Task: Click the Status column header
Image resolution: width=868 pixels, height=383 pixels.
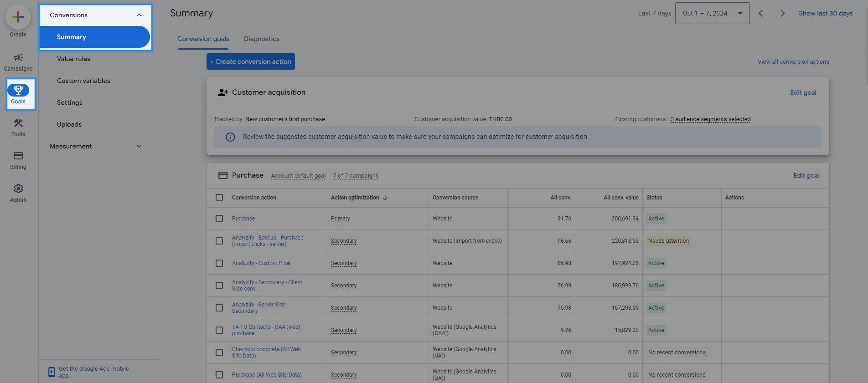Action: pos(654,198)
